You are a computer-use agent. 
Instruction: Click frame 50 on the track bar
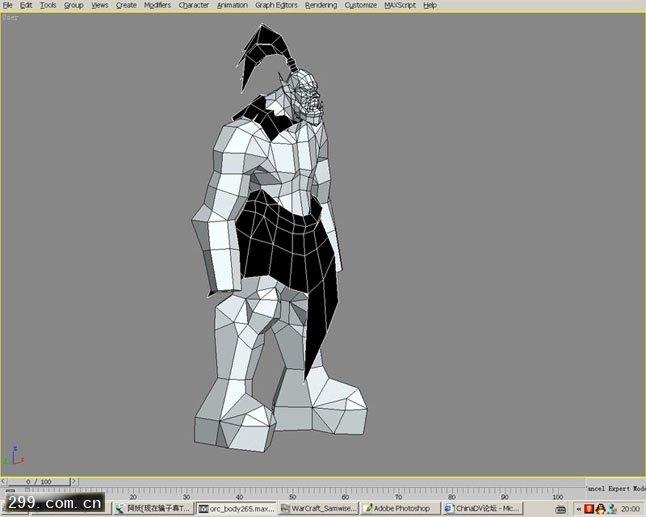[x=292, y=496]
